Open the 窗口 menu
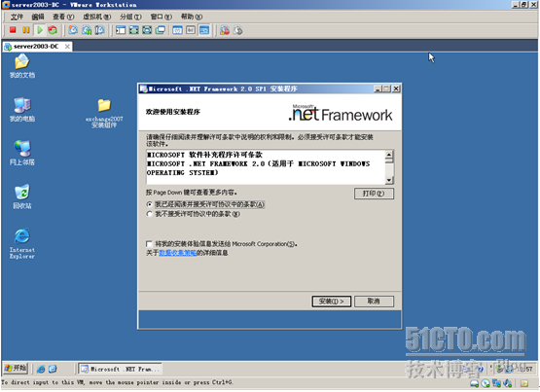 tap(162, 17)
